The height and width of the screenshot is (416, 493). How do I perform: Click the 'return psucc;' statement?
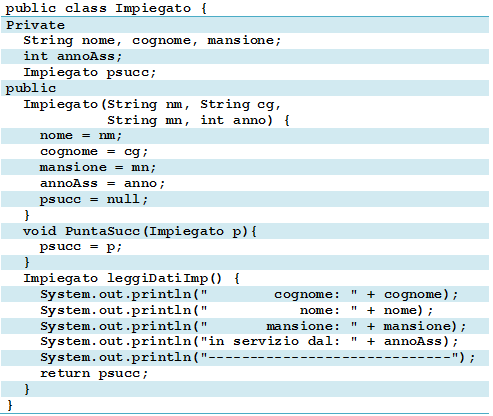pyautogui.click(x=94, y=373)
